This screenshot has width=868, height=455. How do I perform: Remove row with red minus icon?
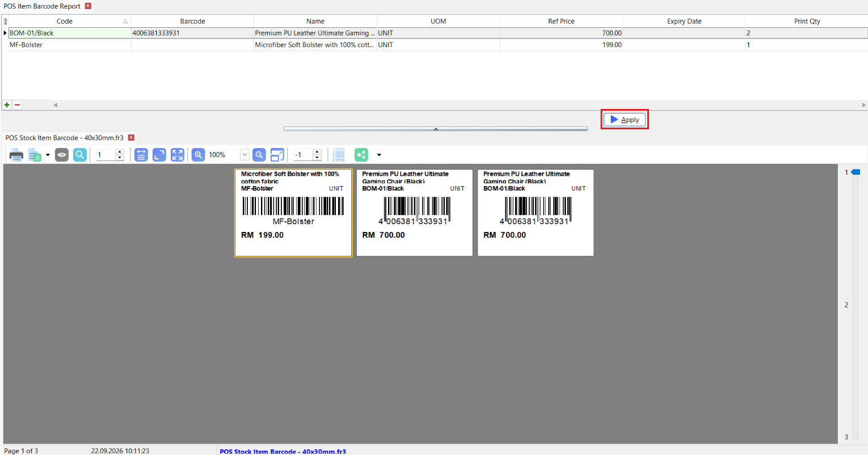pos(18,105)
